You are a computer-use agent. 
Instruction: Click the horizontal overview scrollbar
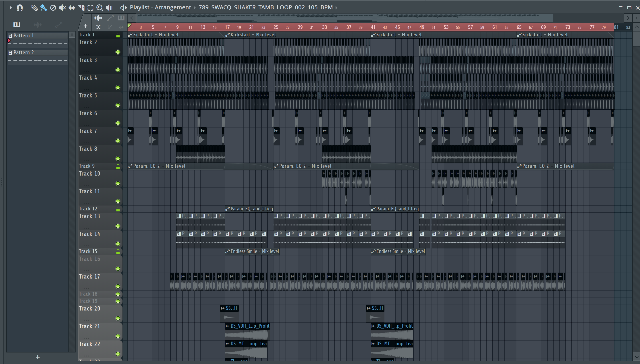pyautogui.click(x=344, y=18)
